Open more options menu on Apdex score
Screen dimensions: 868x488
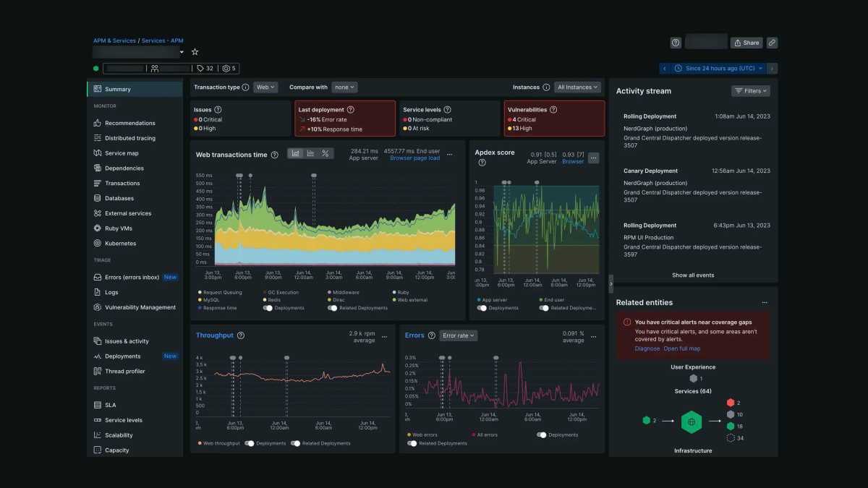coord(594,158)
